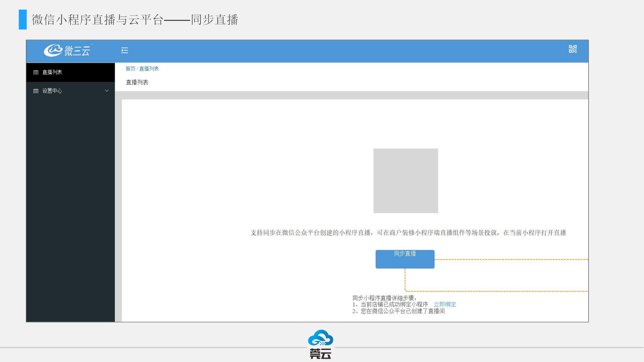This screenshot has height=362, width=644.
Task: Click the 直播列表 breadcrumb tab item
Action: coord(149,69)
